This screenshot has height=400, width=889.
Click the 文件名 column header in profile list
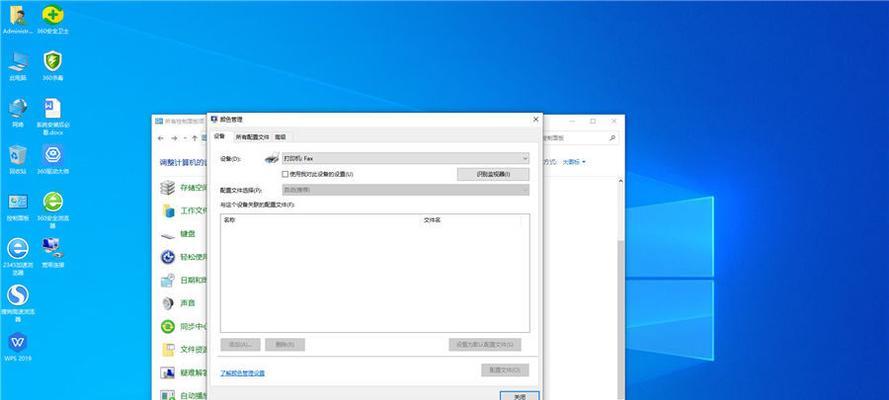(470, 219)
